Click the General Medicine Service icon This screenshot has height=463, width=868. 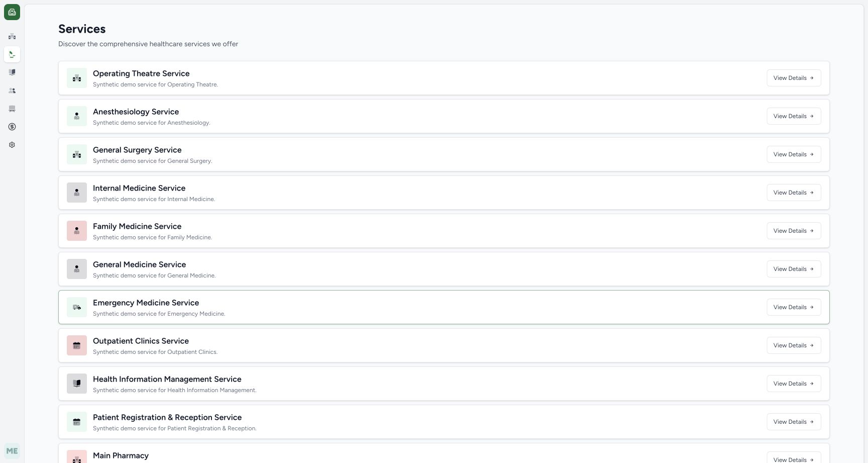(77, 269)
